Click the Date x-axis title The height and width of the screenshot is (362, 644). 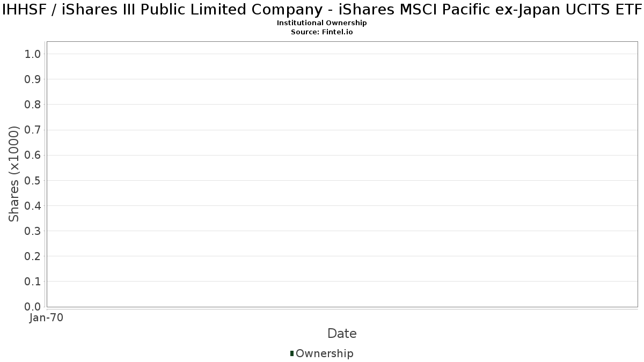(342, 334)
